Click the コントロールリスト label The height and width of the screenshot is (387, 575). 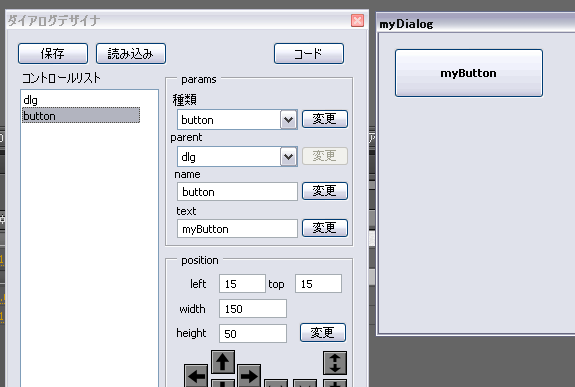61,78
